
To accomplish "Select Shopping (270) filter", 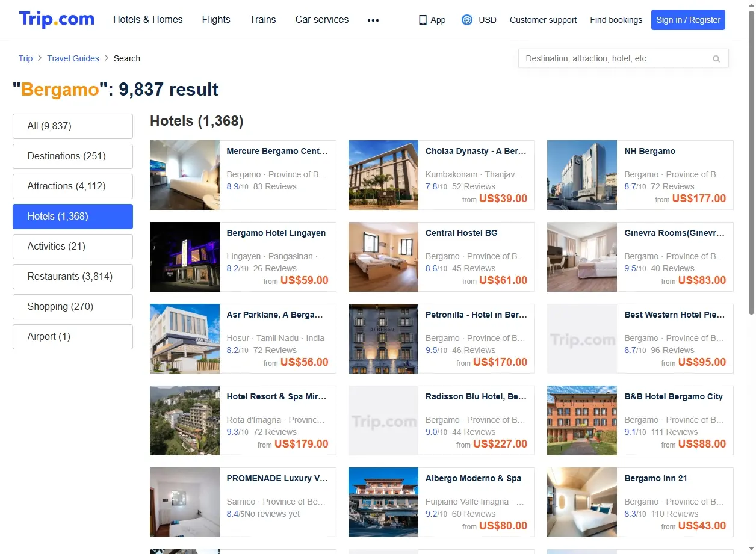I will tap(73, 307).
